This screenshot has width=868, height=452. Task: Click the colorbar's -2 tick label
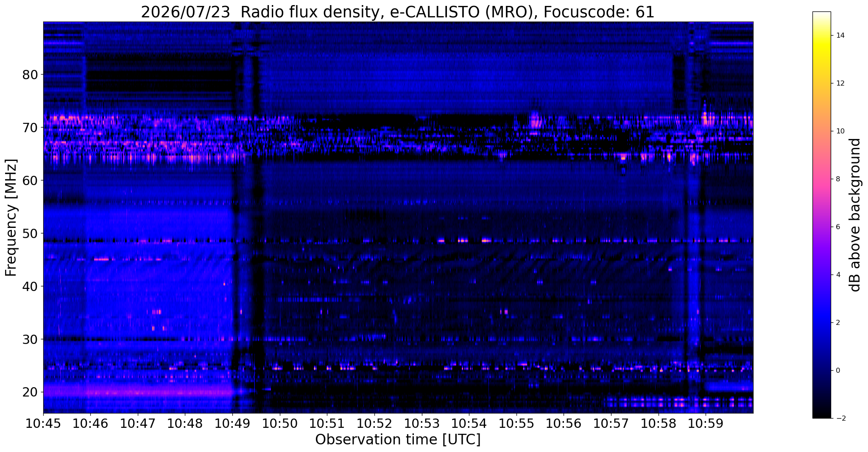[x=839, y=419]
